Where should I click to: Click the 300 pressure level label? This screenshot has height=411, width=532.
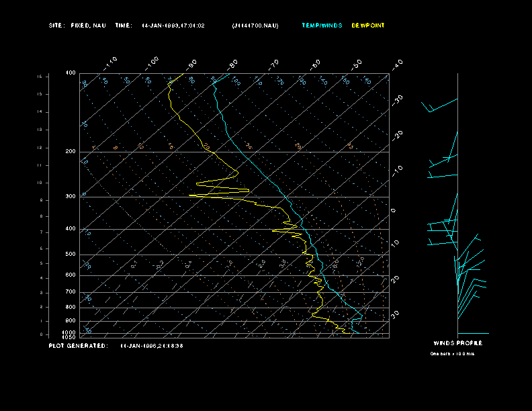point(71,196)
